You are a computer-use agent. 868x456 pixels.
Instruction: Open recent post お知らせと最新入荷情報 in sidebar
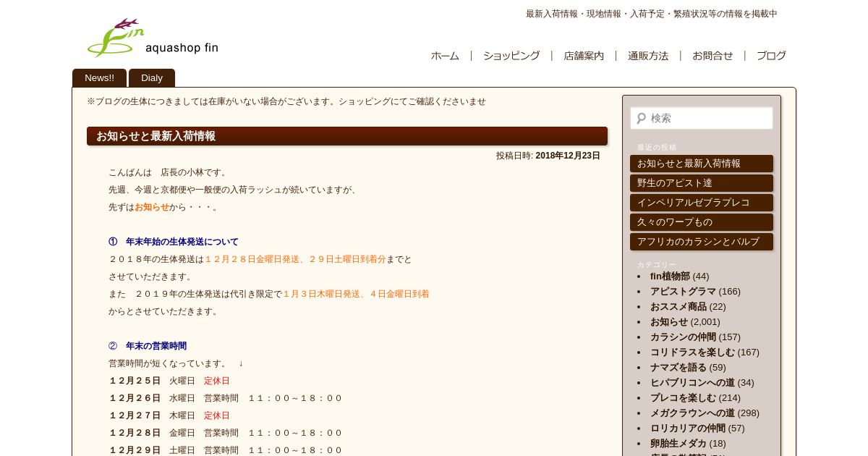[x=702, y=164]
